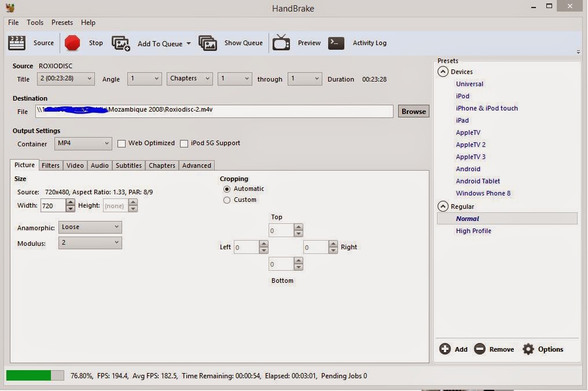Click the Width input field
588x391 pixels.
click(53, 205)
